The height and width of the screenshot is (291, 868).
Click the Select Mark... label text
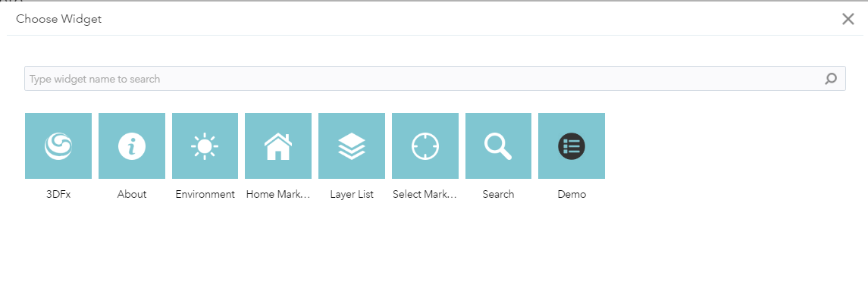coord(425,194)
